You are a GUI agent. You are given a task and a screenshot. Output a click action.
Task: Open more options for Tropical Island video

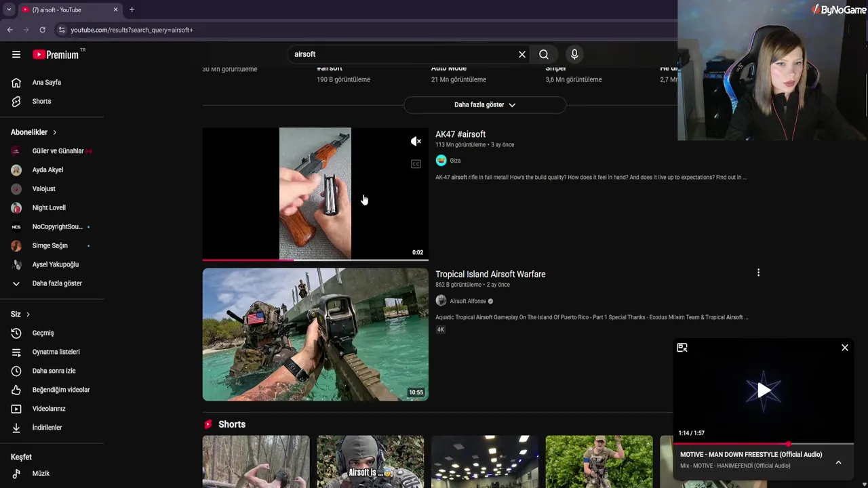tap(758, 272)
